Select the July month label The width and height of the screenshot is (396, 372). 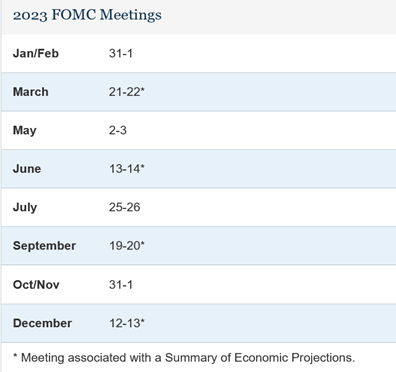point(25,207)
